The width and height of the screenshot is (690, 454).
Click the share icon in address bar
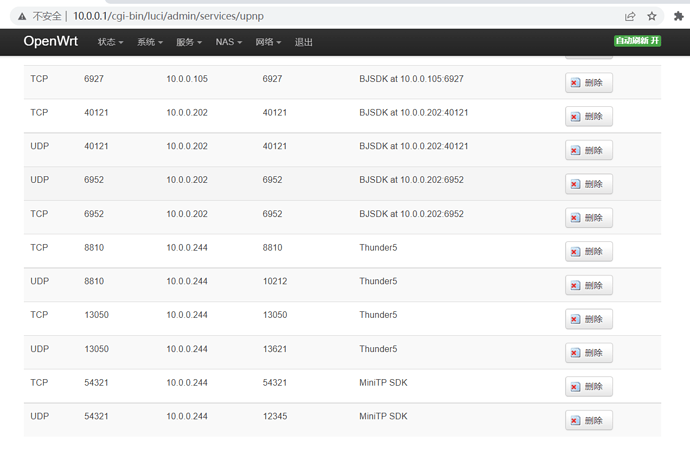pyautogui.click(x=630, y=16)
